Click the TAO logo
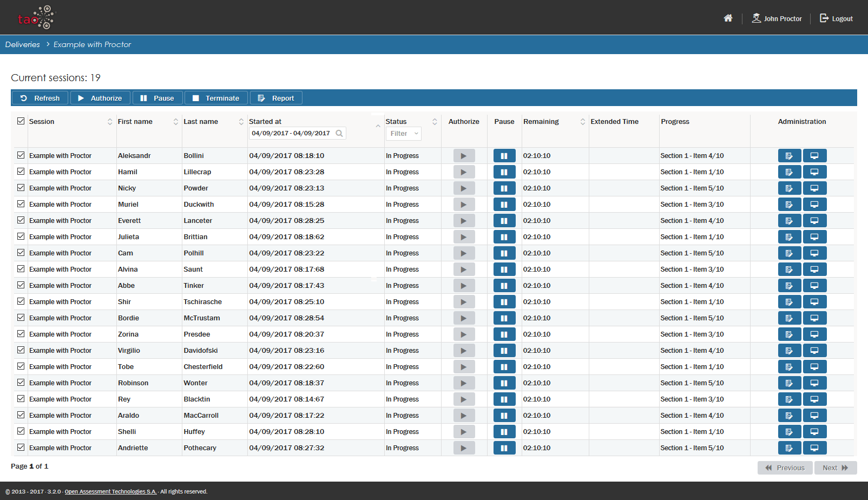The image size is (868, 500). pos(36,17)
